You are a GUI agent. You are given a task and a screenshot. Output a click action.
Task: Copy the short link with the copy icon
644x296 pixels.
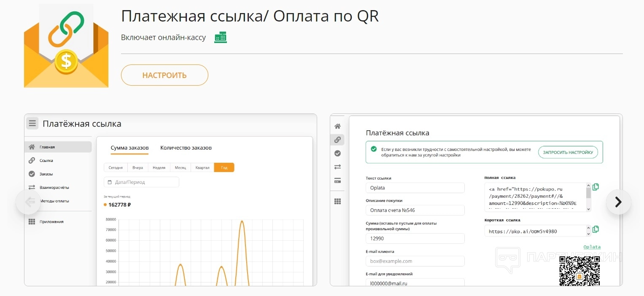pos(595,229)
